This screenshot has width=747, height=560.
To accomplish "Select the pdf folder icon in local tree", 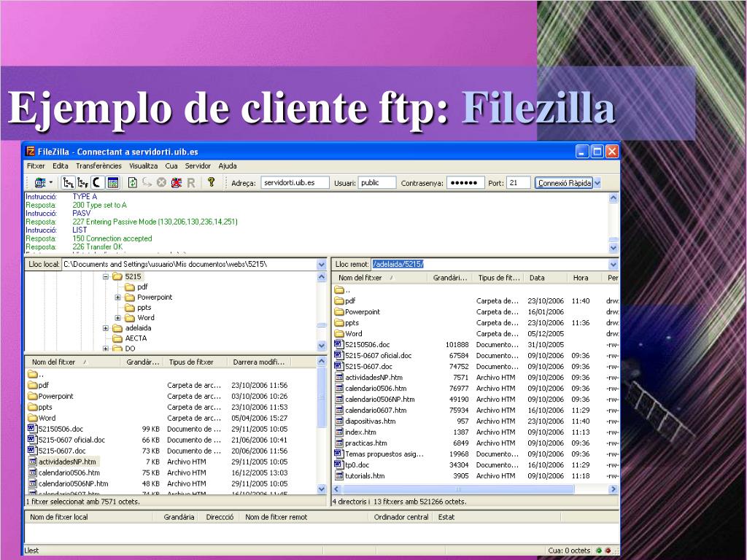I will [x=130, y=287].
